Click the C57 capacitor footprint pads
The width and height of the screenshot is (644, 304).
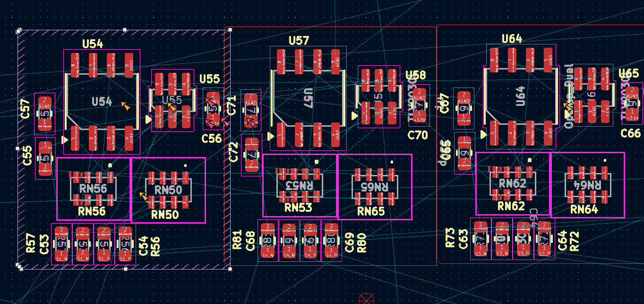click(44, 113)
